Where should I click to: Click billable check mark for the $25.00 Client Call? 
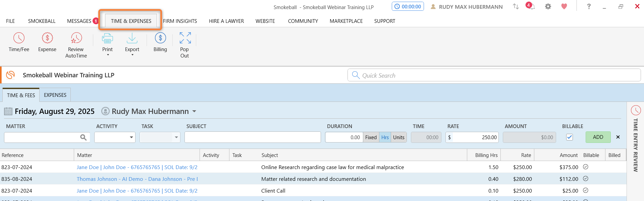point(586,190)
